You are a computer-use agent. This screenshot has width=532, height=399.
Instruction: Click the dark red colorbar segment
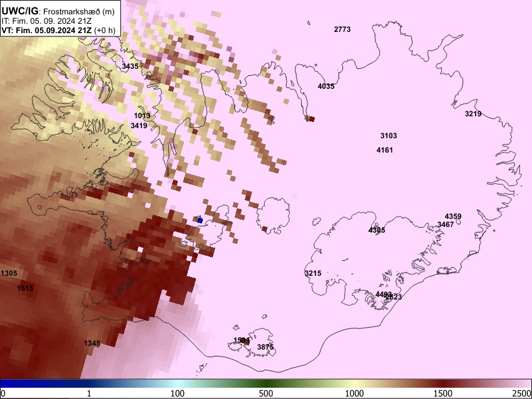tap(443, 383)
